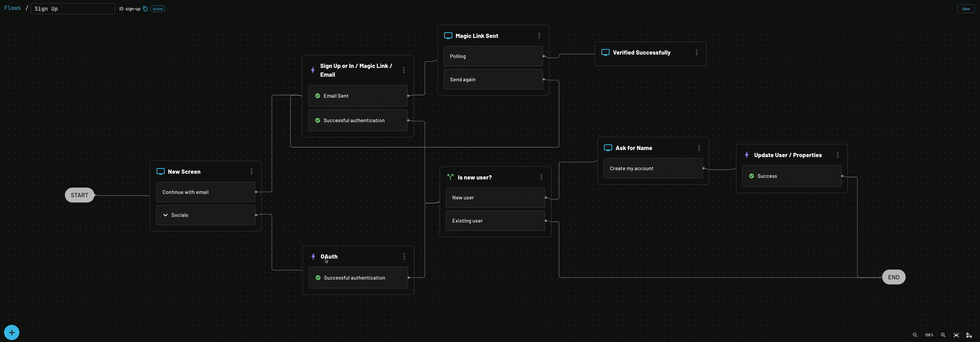Viewport: 980px width, 342px height.
Task: Click the auto-layout nodes icon
Action: pos(969,335)
